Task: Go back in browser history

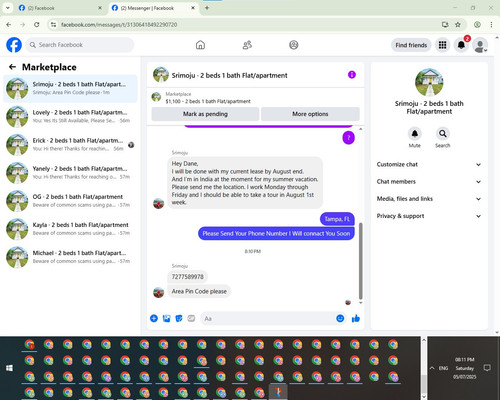Action: pos(9,25)
